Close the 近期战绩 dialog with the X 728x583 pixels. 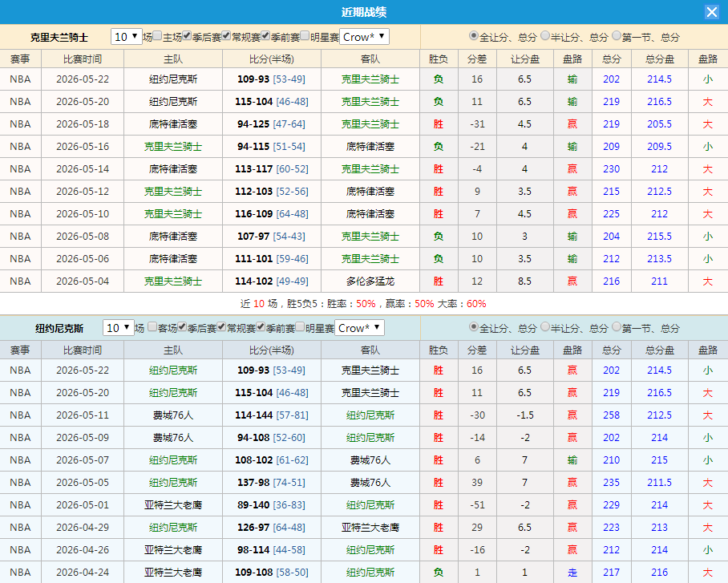pyautogui.click(x=711, y=12)
